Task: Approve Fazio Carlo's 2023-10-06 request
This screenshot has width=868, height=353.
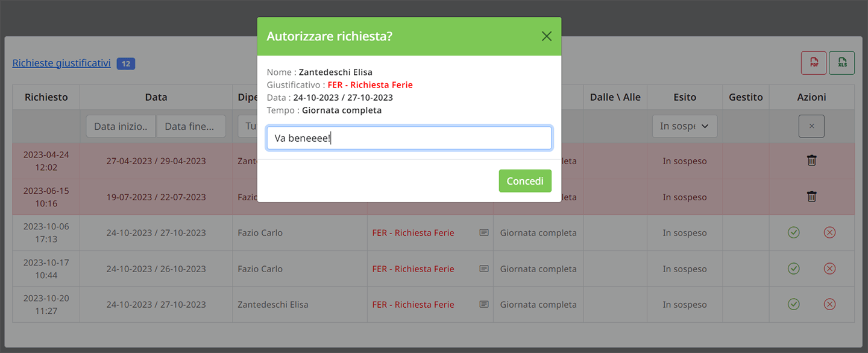Action: pos(793,232)
